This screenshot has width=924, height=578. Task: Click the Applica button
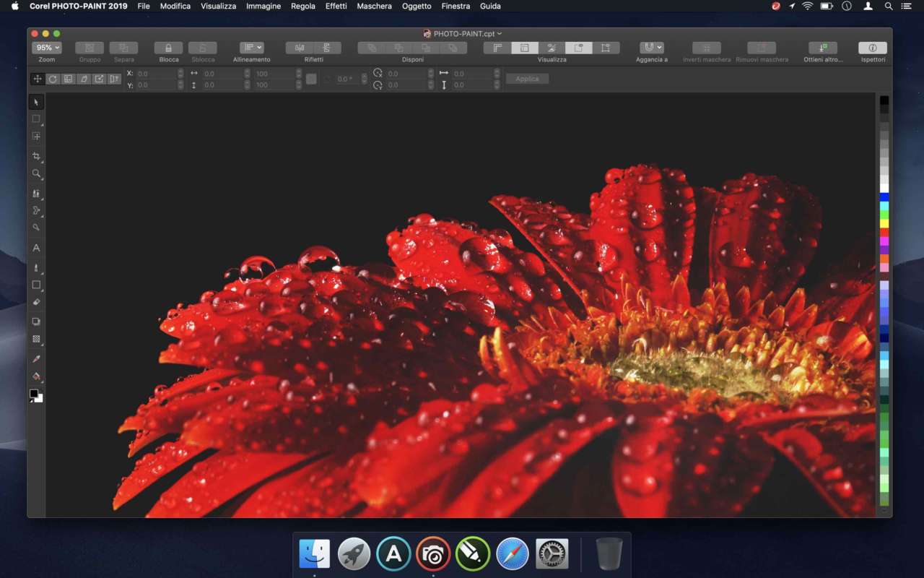click(527, 79)
